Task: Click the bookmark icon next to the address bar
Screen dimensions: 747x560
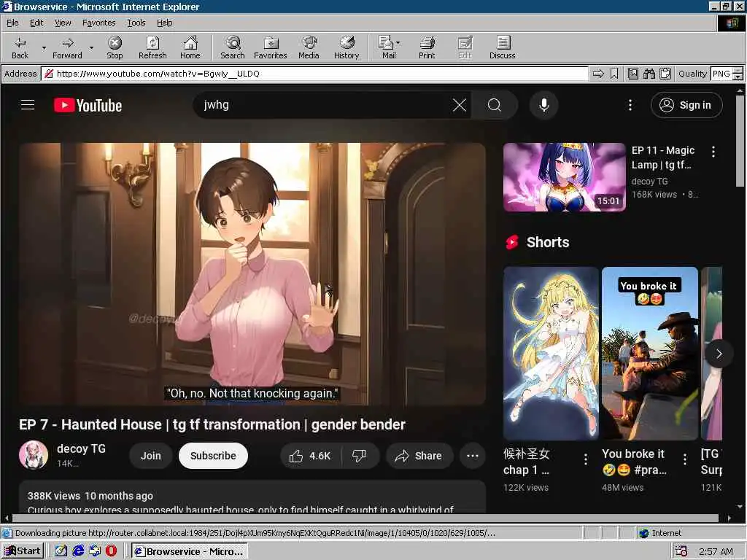Action: click(x=614, y=74)
